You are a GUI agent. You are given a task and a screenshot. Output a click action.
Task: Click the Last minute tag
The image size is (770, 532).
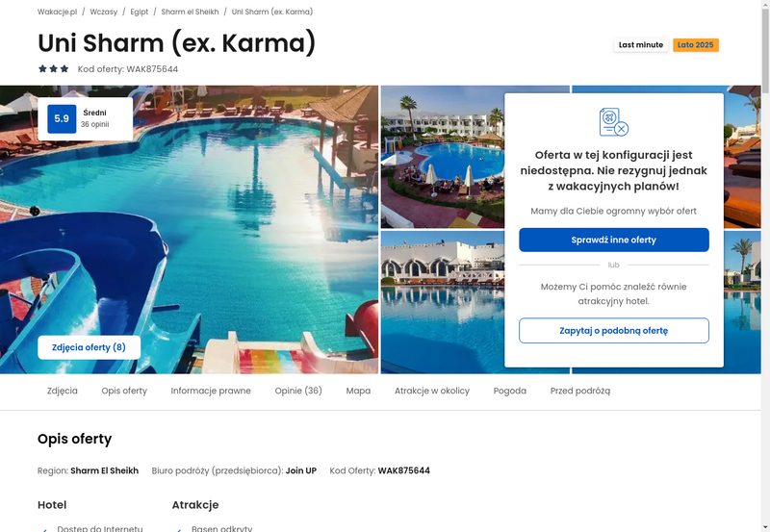pyautogui.click(x=641, y=44)
